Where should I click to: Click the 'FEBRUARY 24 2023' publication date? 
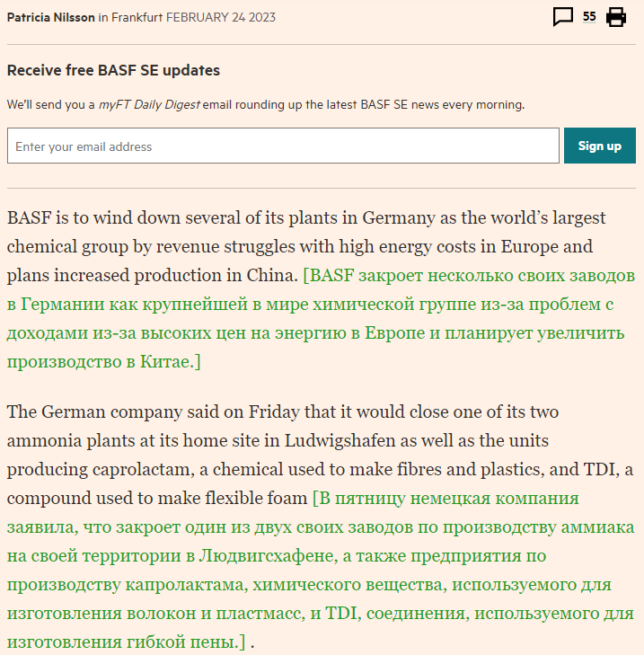[x=221, y=17]
